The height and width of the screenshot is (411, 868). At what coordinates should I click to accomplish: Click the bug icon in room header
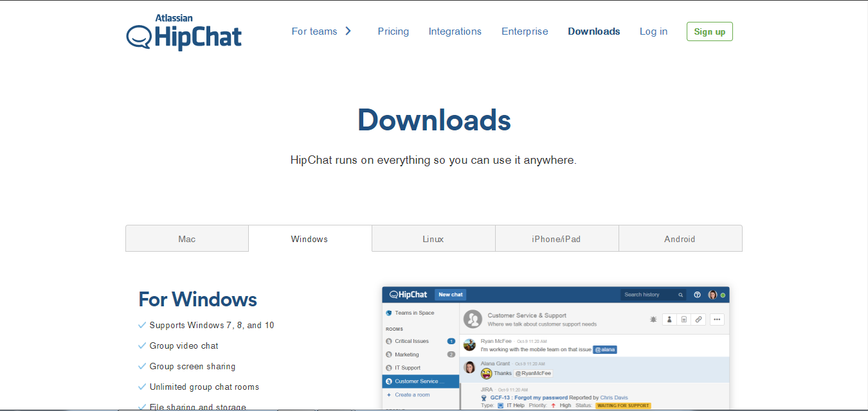click(x=653, y=319)
